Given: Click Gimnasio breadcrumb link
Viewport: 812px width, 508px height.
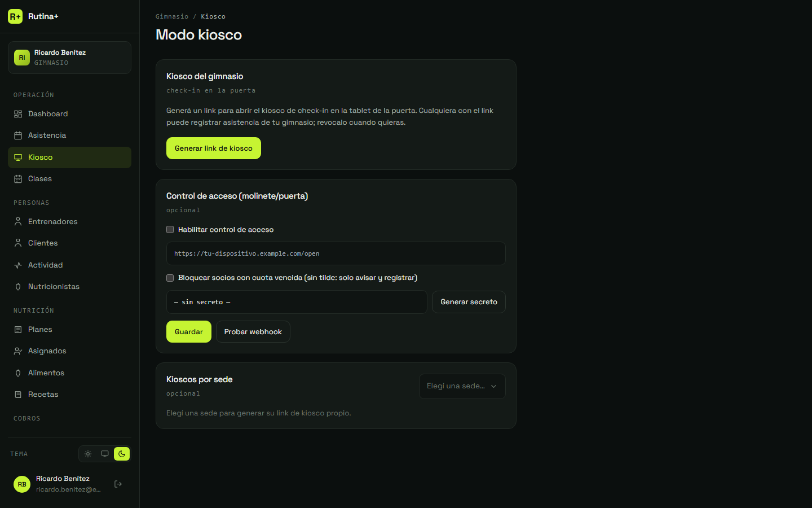Looking at the screenshot, I should tap(172, 16).
